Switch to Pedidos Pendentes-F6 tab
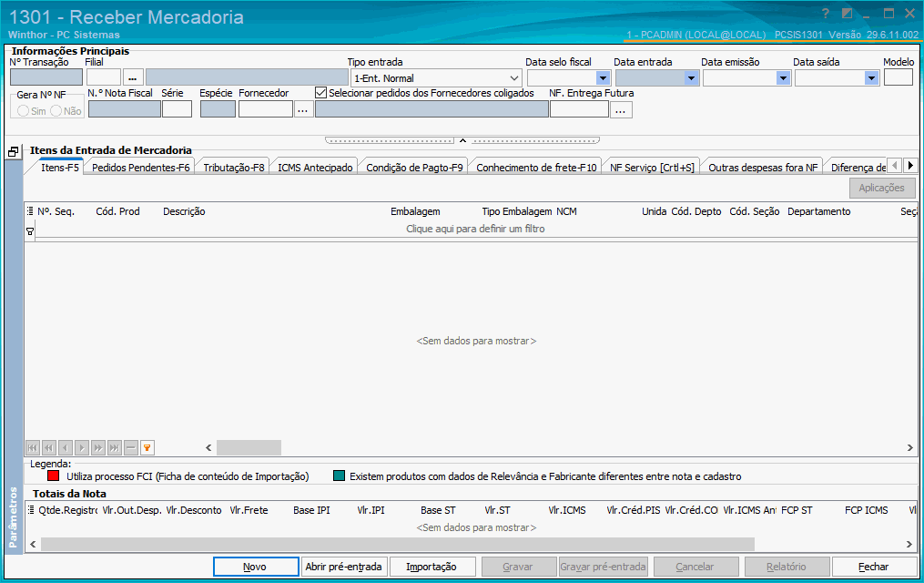 pyautogui.click(x=141, y=168)
